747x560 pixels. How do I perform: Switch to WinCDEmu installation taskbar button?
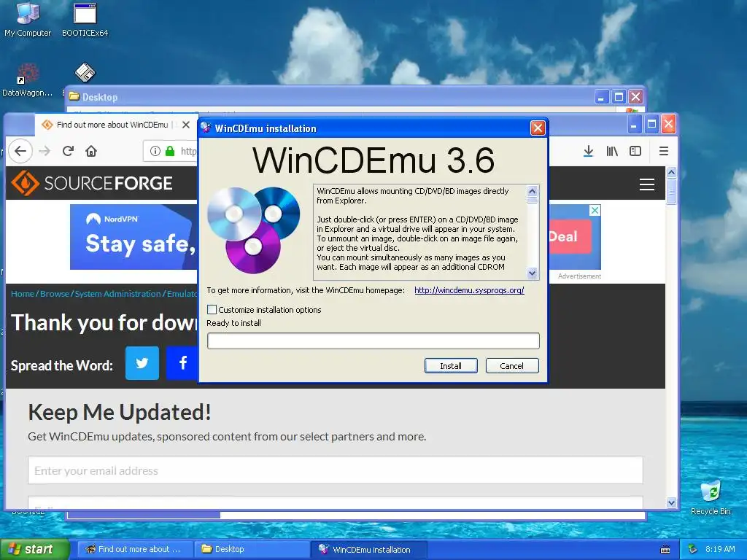point(368,549)
